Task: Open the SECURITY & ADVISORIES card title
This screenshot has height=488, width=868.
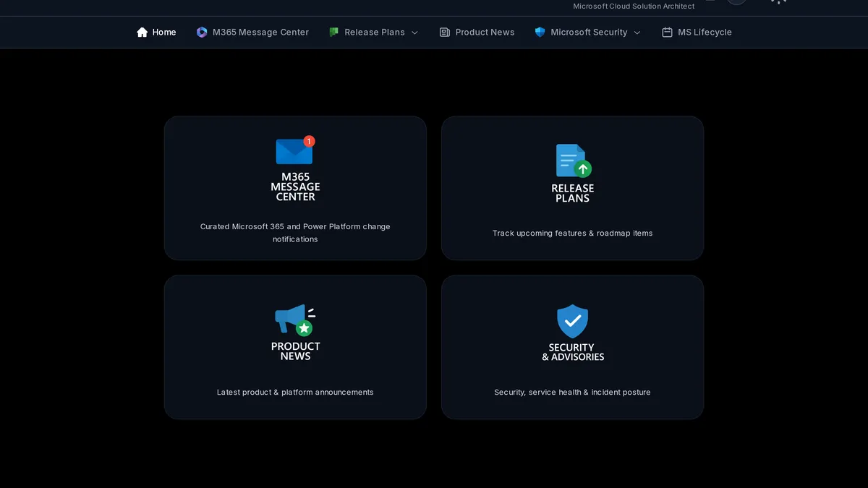Action: 572,352
